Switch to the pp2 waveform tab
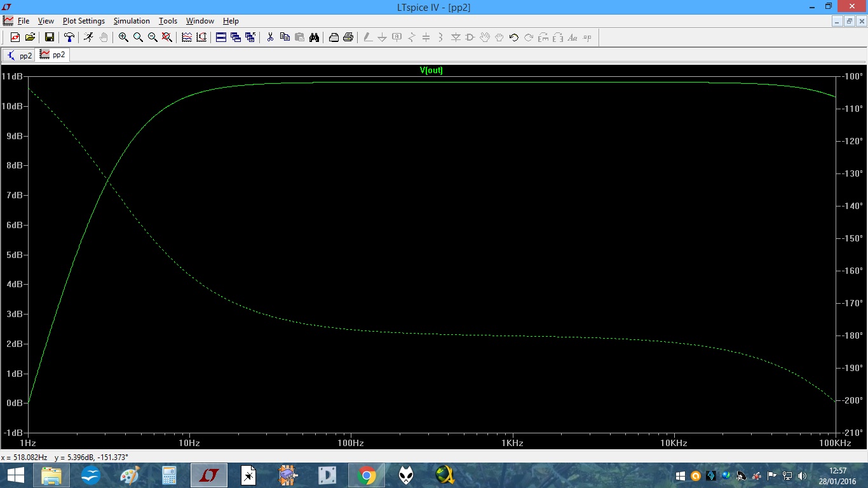 pyautogui.click(x=52, y=55)
